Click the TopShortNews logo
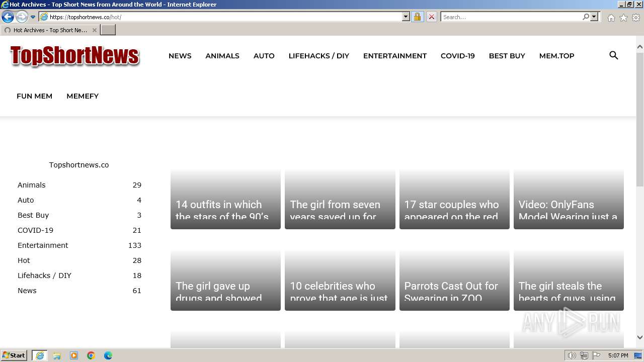The image size is (644, 362). tap(74, 56)
